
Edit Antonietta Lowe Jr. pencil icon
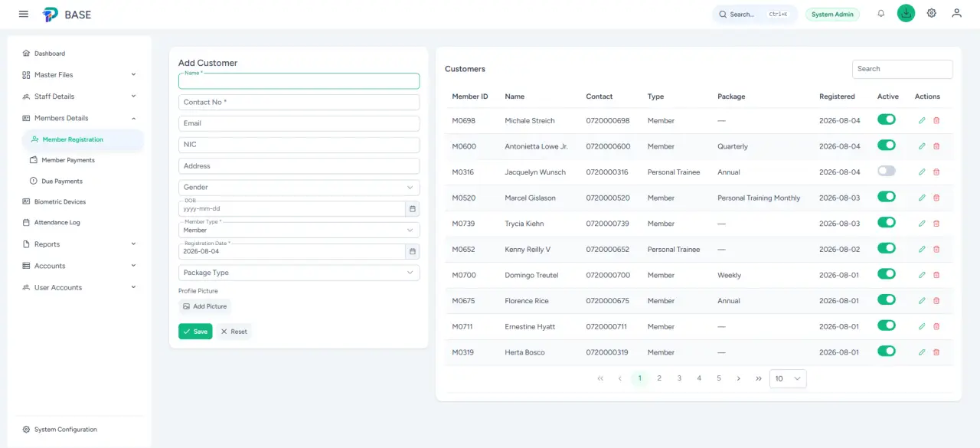(922, 146)
